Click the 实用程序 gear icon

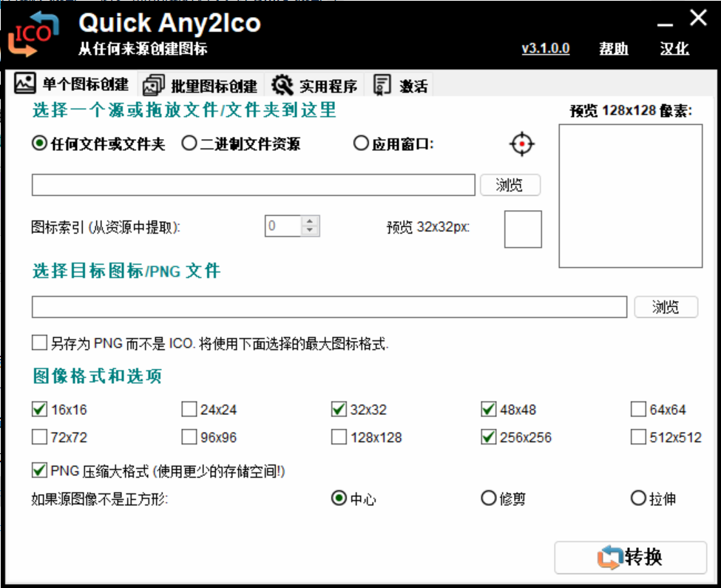click(282, 85)
